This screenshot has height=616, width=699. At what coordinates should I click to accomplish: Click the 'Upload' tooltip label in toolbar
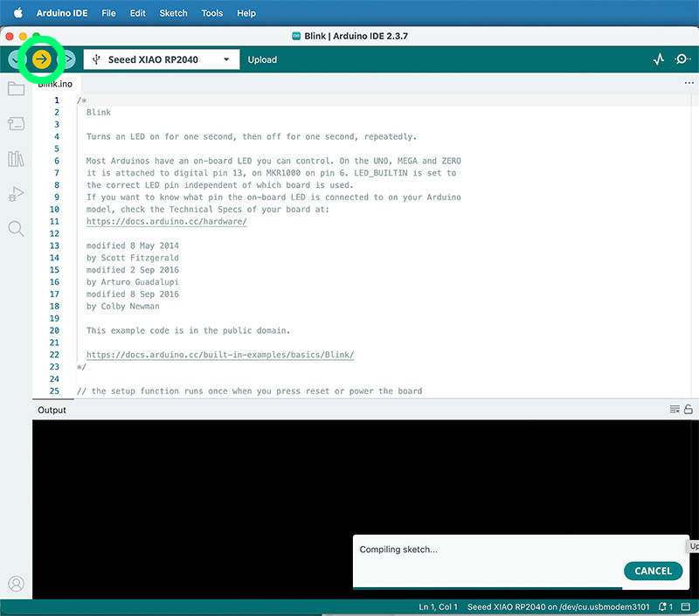coord(262,59)
